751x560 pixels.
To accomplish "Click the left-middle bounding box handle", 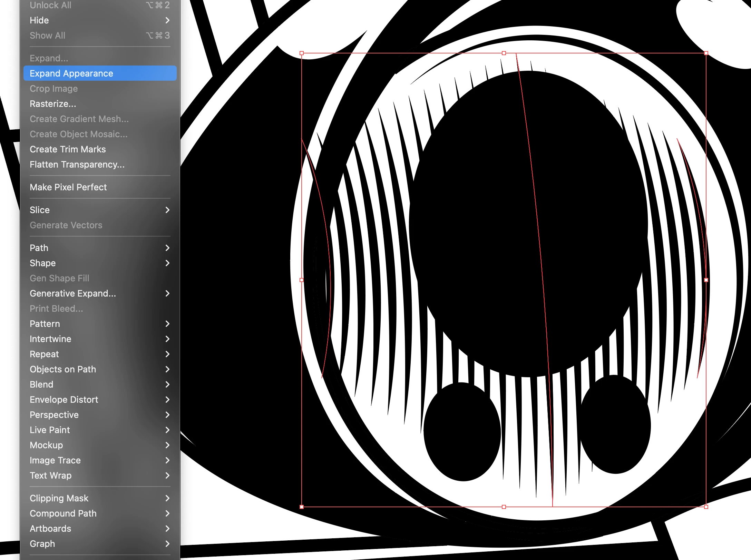I will (302, 280).
